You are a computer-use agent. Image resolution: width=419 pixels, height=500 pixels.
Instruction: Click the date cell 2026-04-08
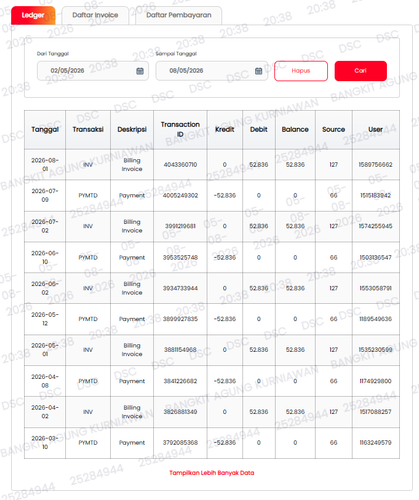(x=45, y=381)
